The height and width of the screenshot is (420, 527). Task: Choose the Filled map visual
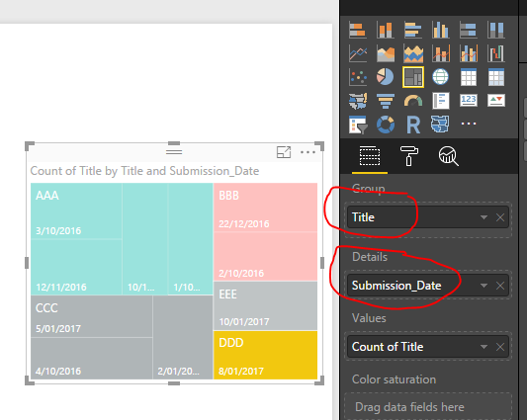357,101
